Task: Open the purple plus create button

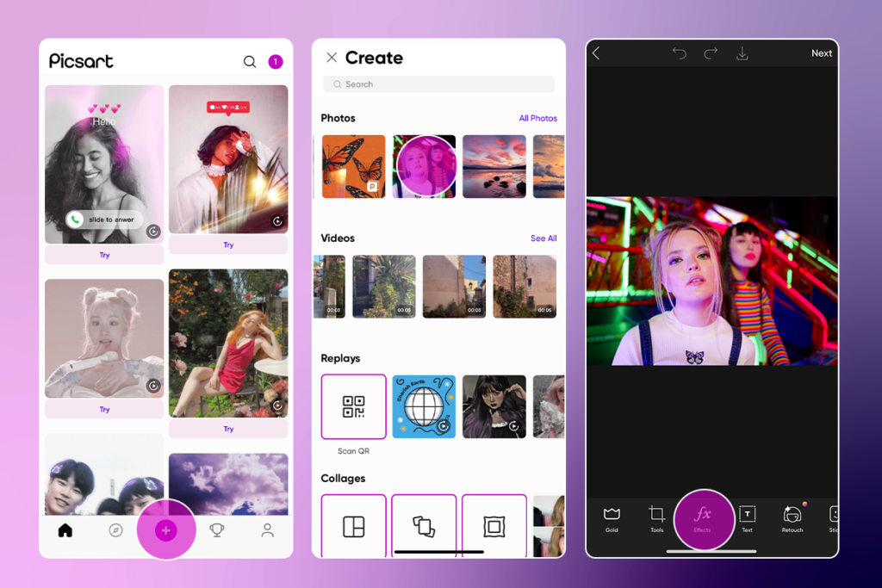Action: coord(166,531)
